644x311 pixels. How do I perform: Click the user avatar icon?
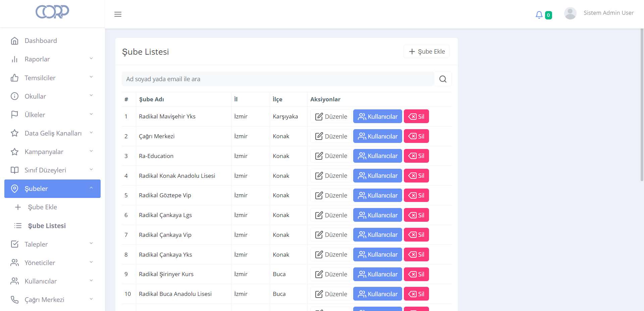[x=570, y=13]
